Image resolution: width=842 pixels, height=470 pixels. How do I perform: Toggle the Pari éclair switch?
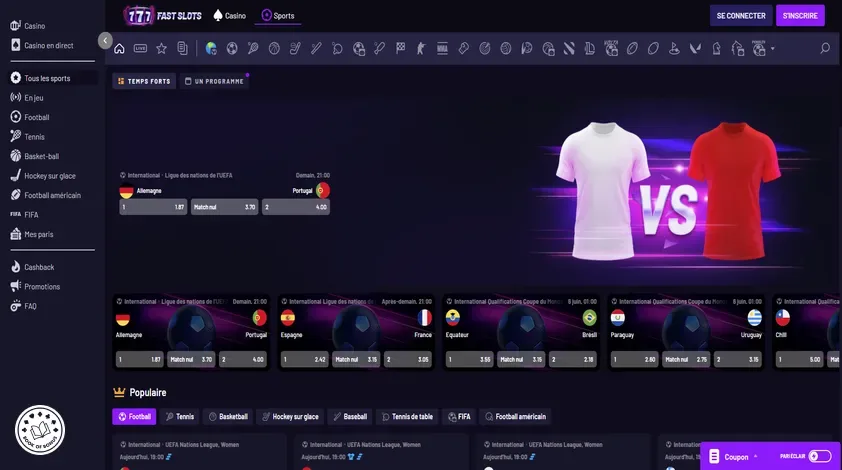point(820,456)
